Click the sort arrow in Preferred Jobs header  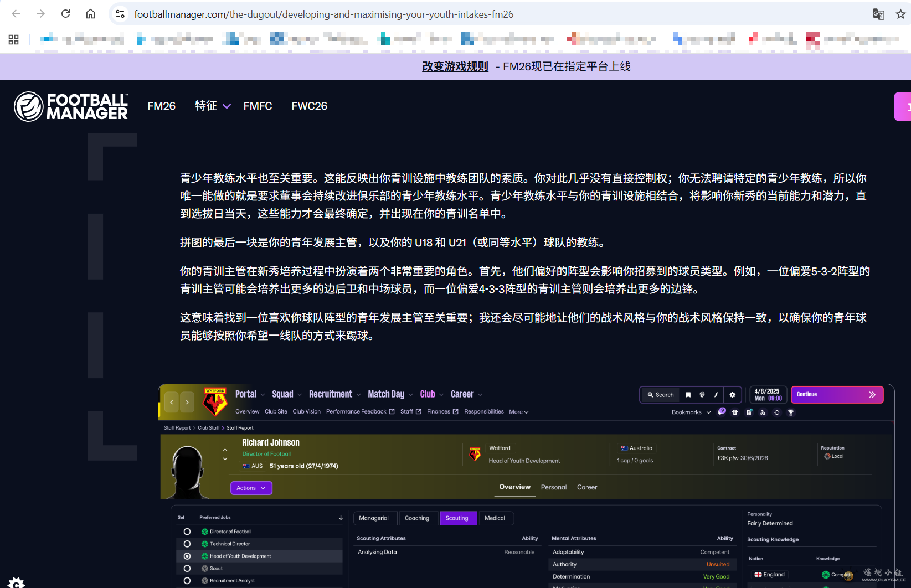click(341, 518)
